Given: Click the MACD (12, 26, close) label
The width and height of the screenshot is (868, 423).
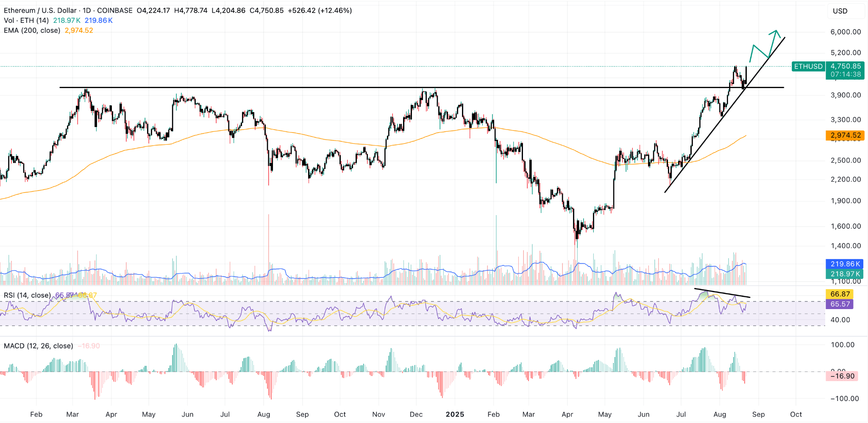Looking at the screenshot, I should click(39, 346).
